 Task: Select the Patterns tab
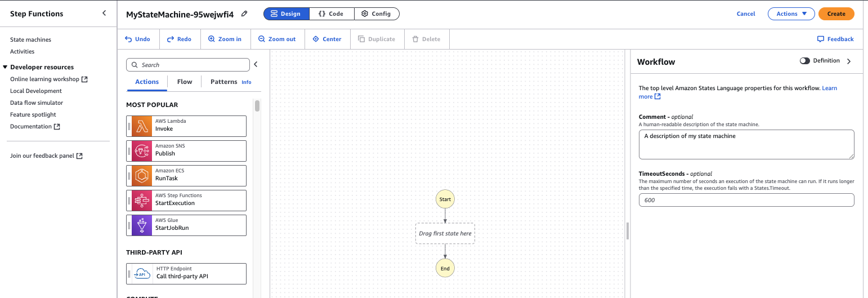click(x=223, y=82)
